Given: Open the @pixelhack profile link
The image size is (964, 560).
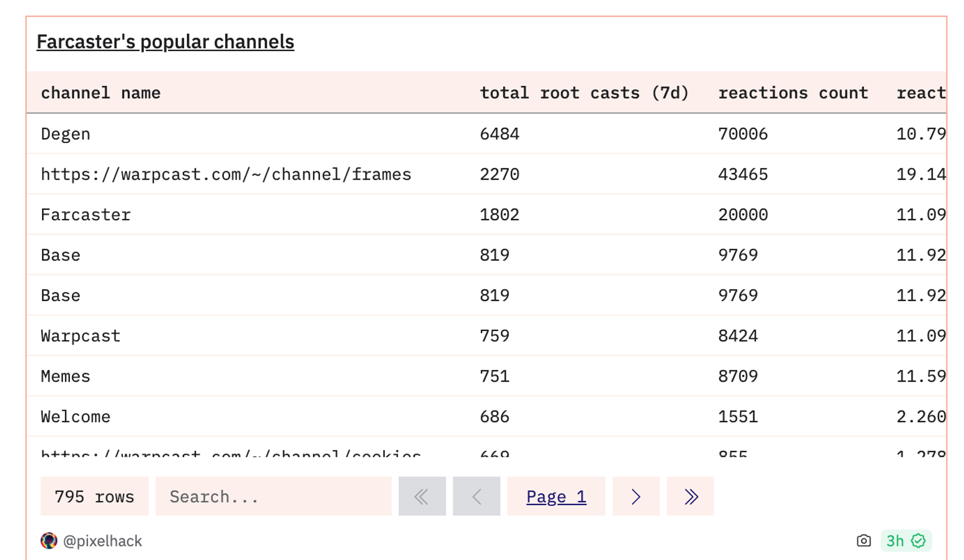Looking at the screenshot, I should pyautogui.click(x=102, y=541).
